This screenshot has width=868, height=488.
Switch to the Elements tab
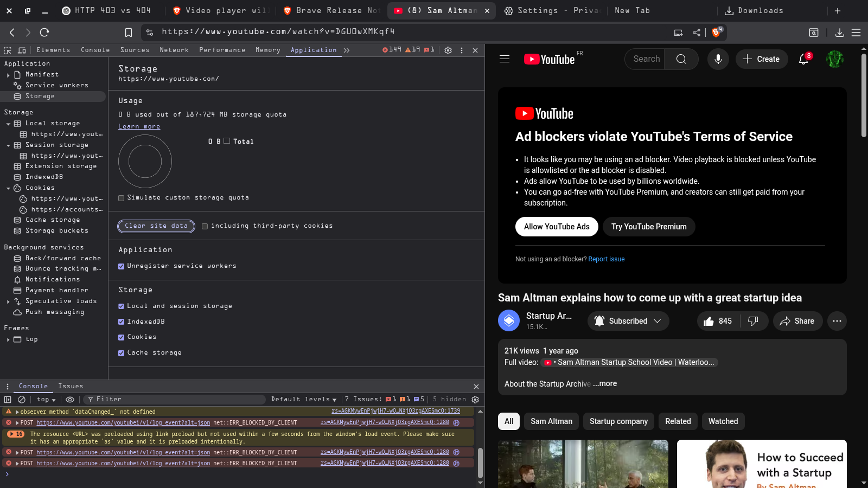[53, 50]
